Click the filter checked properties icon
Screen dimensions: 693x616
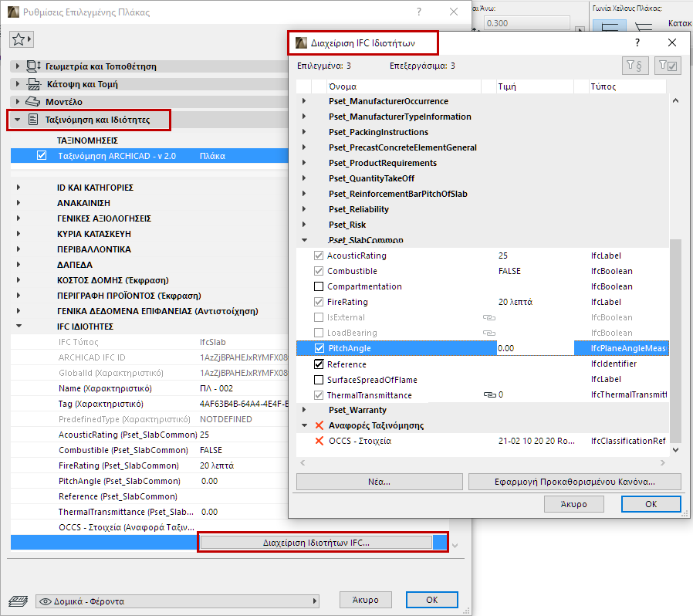668,66
